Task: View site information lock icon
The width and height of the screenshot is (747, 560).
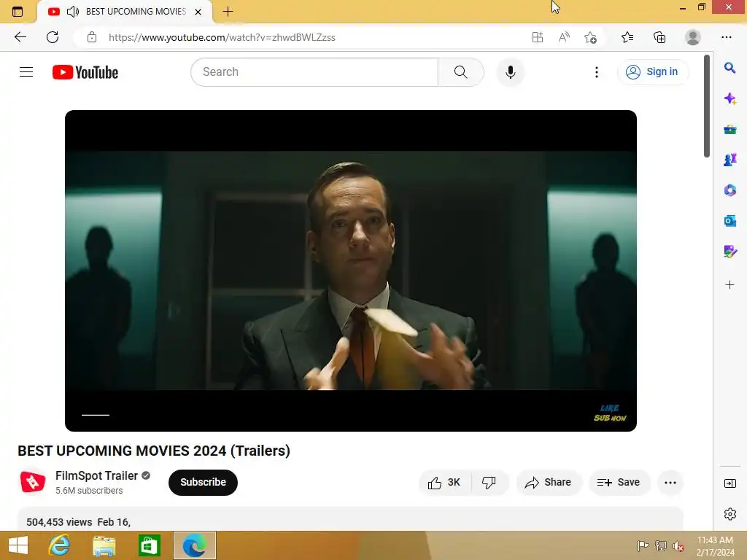Action: click(x=92, y=37)
